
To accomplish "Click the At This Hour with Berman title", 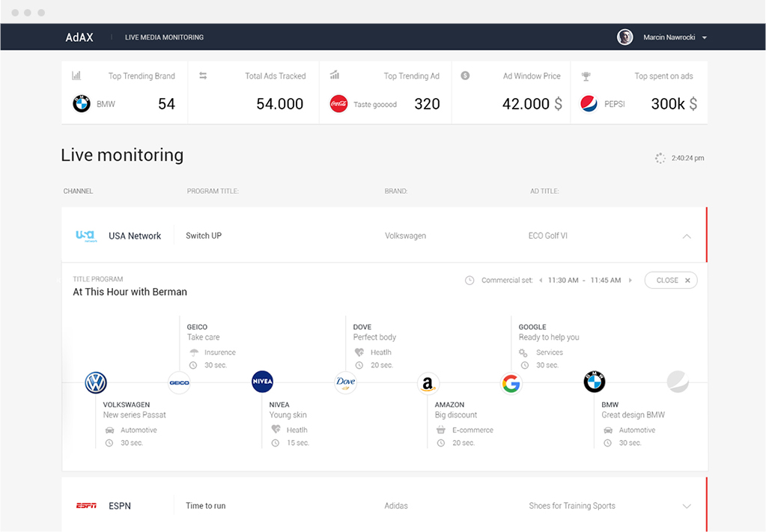I will pyautogui.click(x=130, y=292).
